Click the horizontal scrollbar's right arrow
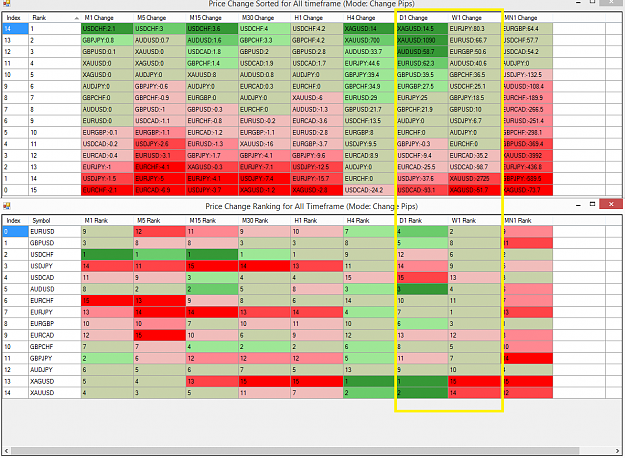This screenshot has width=625, height=458. [x=617, y=451]
